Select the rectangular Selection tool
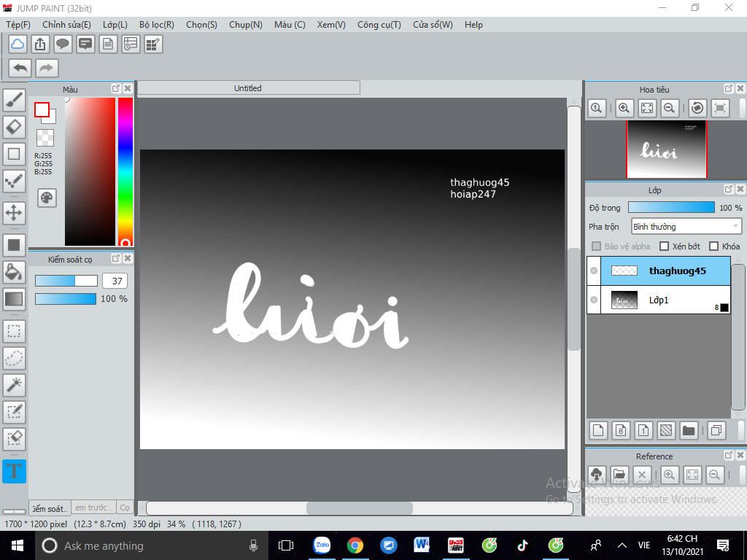This screenshot has width=747, height=560. (14, 330)
